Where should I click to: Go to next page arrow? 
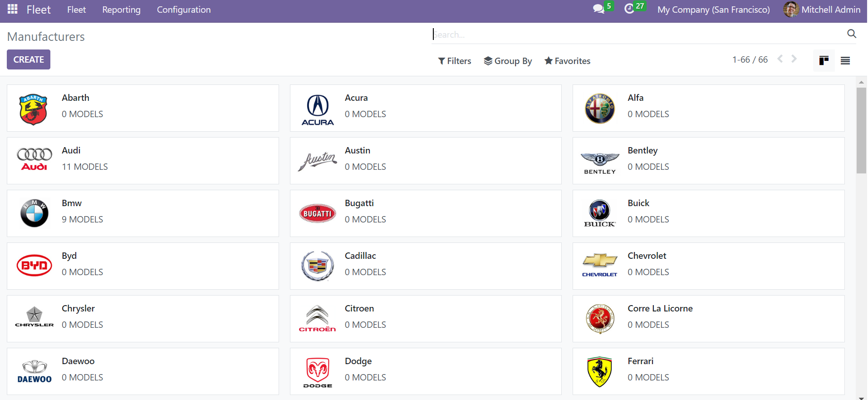point(794,59)
